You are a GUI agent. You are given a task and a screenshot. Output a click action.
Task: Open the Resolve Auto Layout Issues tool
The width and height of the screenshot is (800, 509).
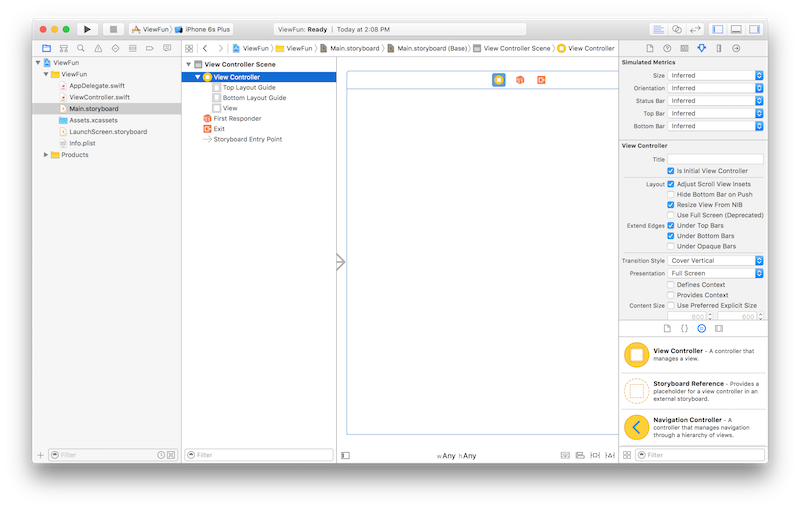point(610,455)
